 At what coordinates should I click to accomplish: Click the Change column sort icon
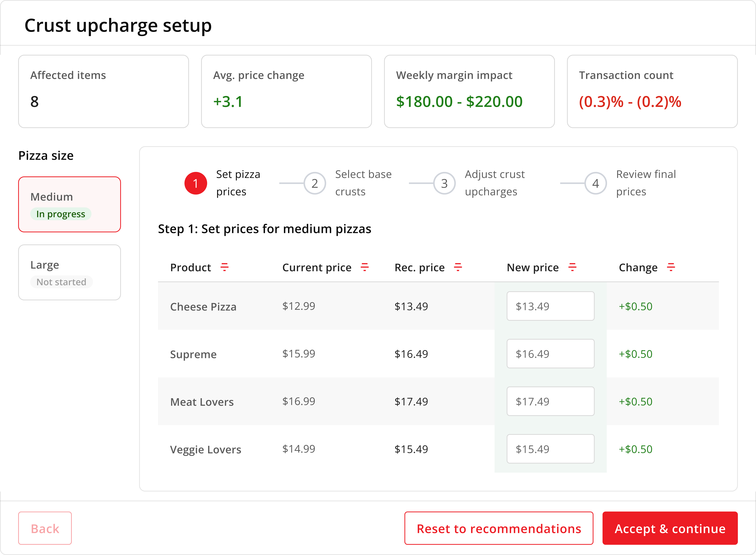tap(671, 267)
